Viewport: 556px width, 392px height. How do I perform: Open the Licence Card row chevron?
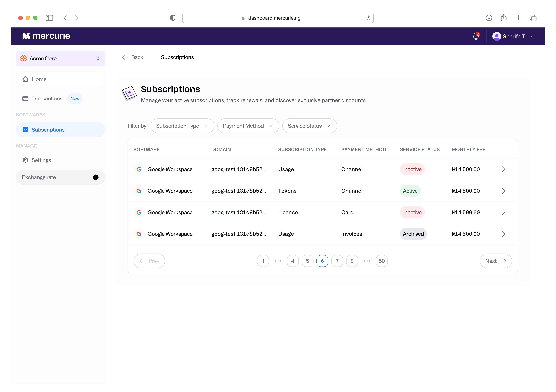pyautogui.click(x=503, y=212)
